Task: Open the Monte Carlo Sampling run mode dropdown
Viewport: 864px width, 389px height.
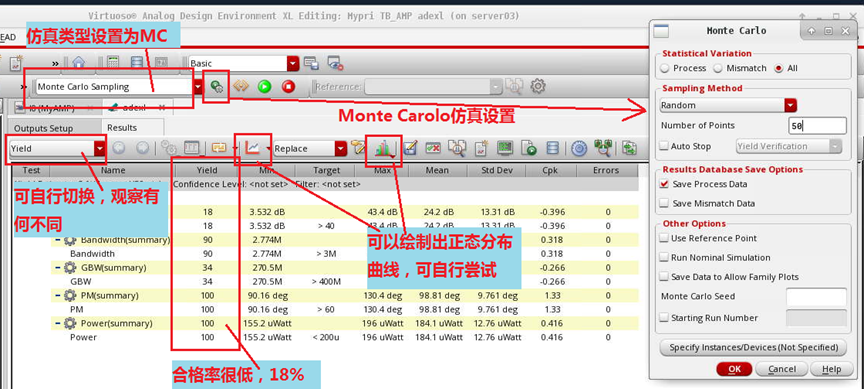Action: pos(198,87)
